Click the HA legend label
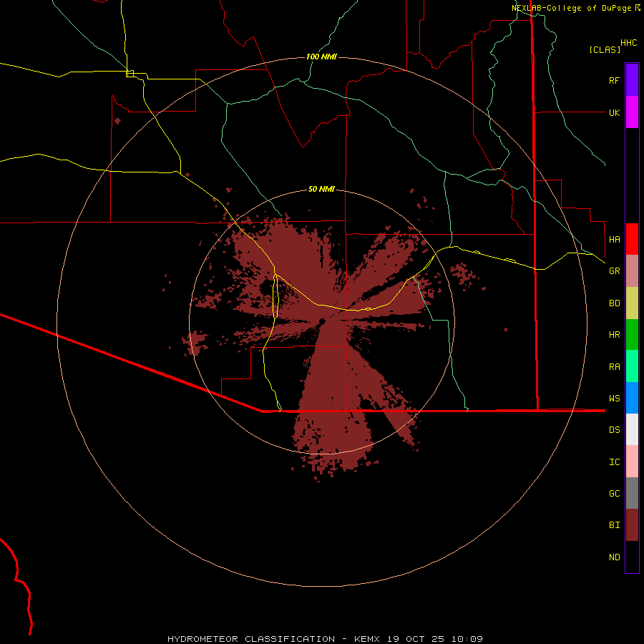 point(614,240)
